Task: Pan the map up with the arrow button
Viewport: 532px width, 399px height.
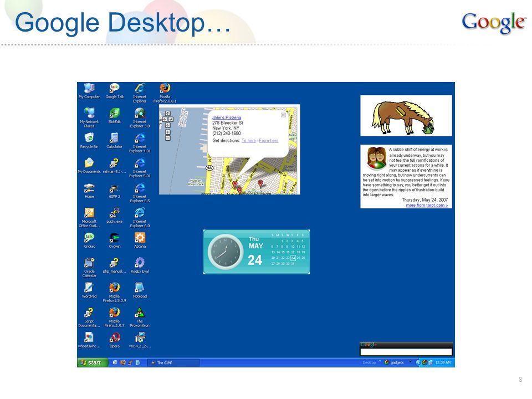Action: coord(168,114)
